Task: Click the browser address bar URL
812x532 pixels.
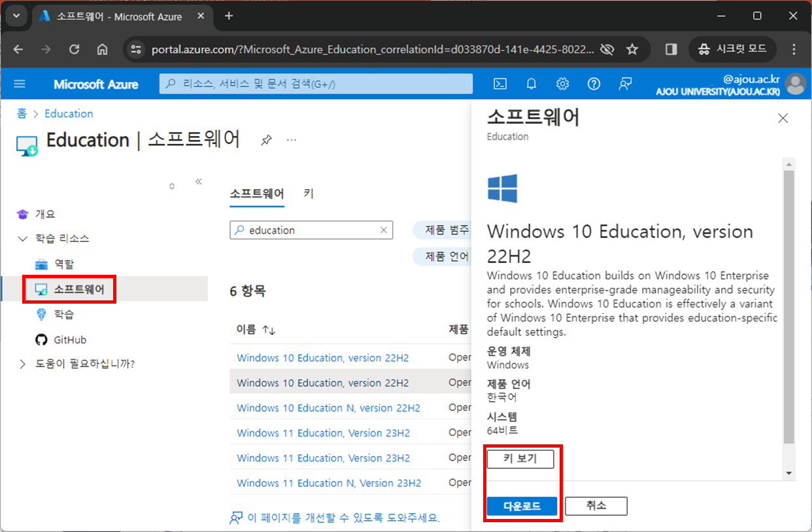Action: click(373, 49)
